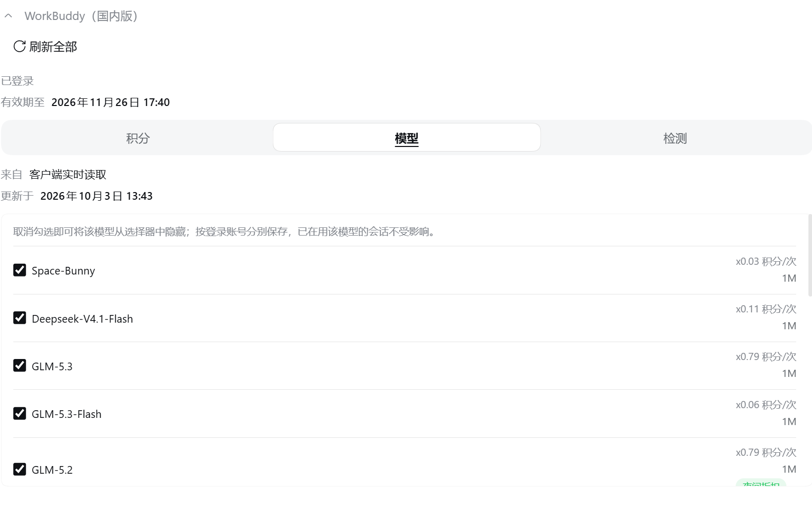Image resolution: width=812 pixels, height=507 pixels.
Task: Click the x0.06 积分/次 rate
Action: (766, 405)
